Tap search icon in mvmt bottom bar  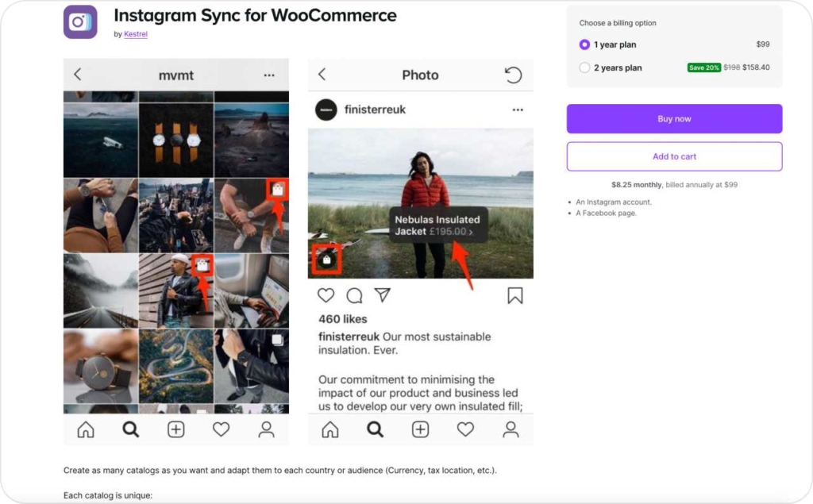[131, 429]
